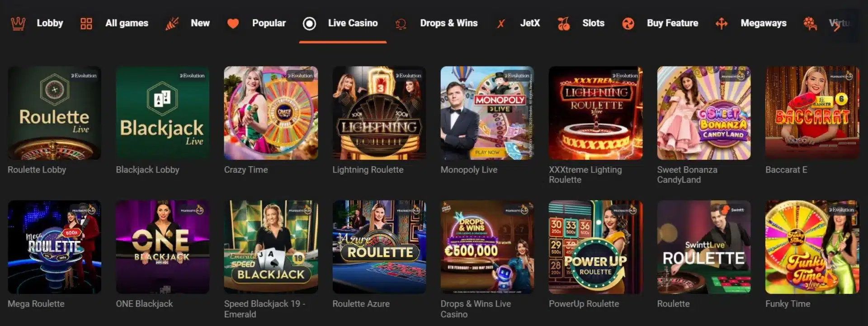Click the Slots cherry icon
Screen dimensions: 868x326
point(564,24)
